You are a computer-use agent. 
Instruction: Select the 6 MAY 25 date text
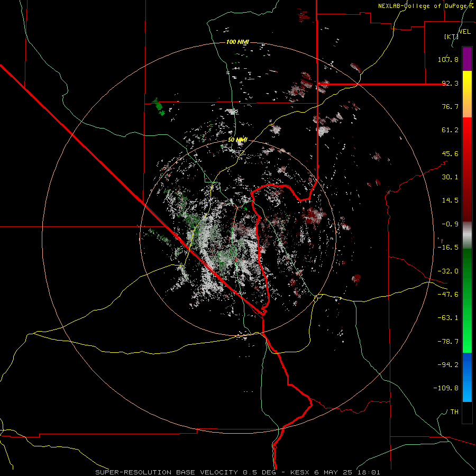pos(333,472)
